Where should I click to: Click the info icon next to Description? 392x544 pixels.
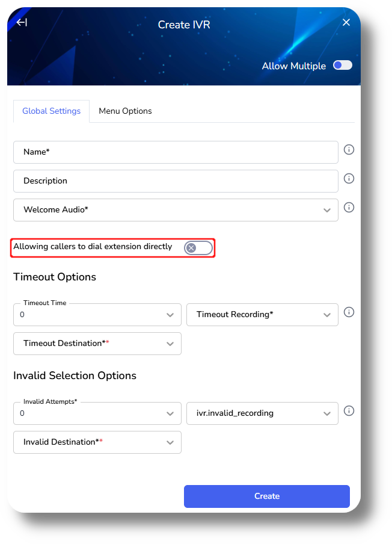[x=349, y=178]
